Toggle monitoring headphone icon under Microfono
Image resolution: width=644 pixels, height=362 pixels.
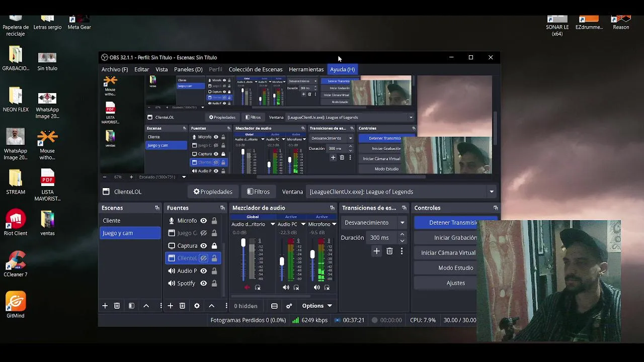(x=327, y=288)
